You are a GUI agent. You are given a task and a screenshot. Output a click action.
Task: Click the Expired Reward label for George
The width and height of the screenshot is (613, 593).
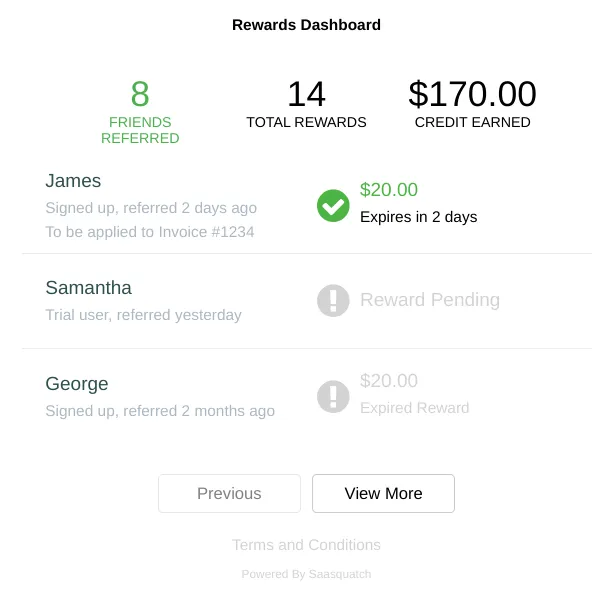tap(414, 408)
